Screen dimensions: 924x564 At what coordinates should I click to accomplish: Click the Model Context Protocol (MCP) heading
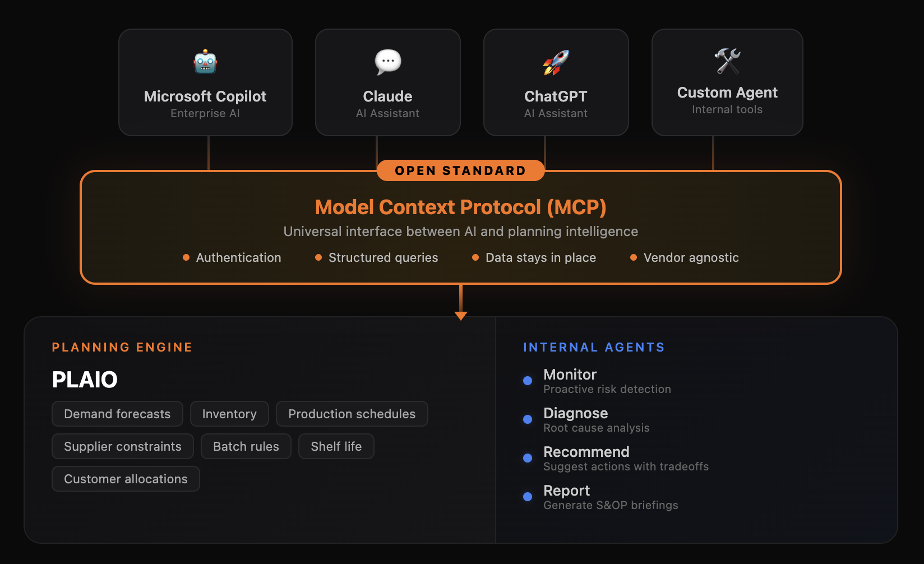click(460, 207)
